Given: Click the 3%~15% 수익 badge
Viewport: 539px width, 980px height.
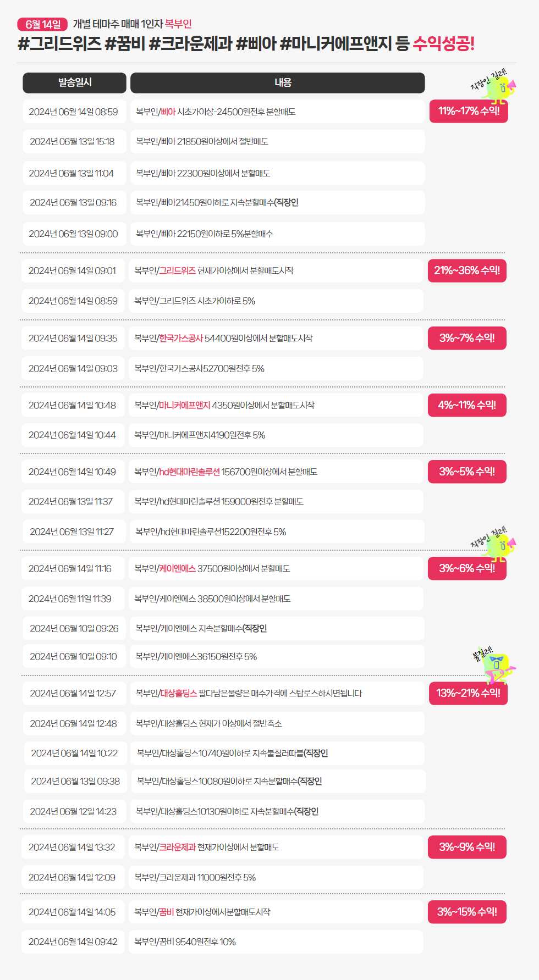Looking at the screenshot, I should coord(467,912).
